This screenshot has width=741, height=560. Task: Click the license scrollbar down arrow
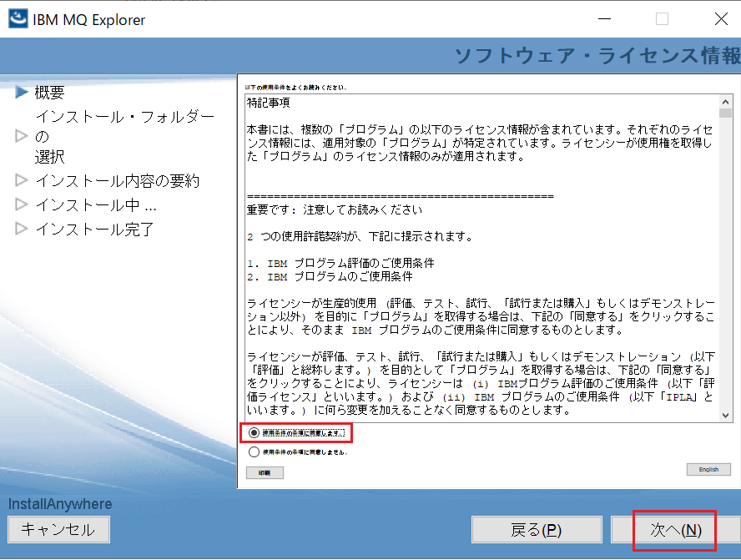coord(725,416)
